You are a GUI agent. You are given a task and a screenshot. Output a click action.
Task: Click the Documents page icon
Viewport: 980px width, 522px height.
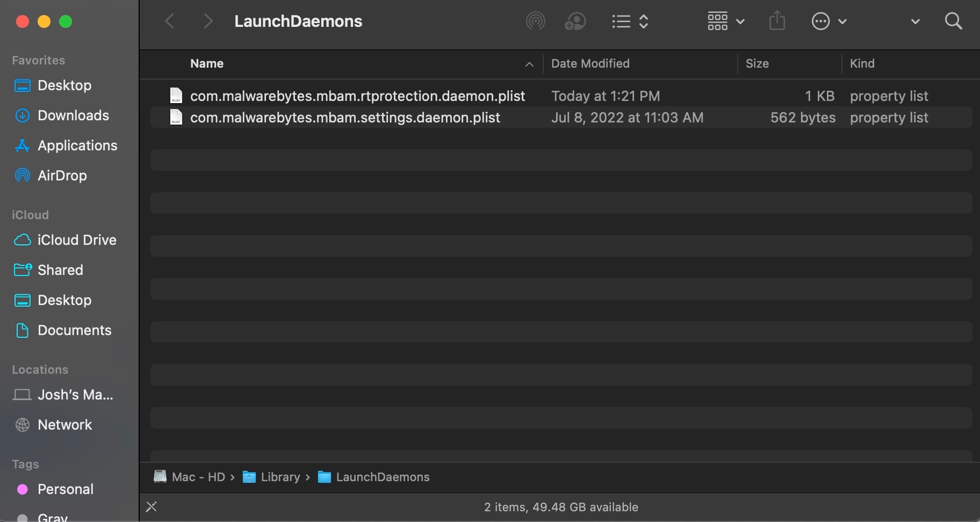tap(22, 330)
